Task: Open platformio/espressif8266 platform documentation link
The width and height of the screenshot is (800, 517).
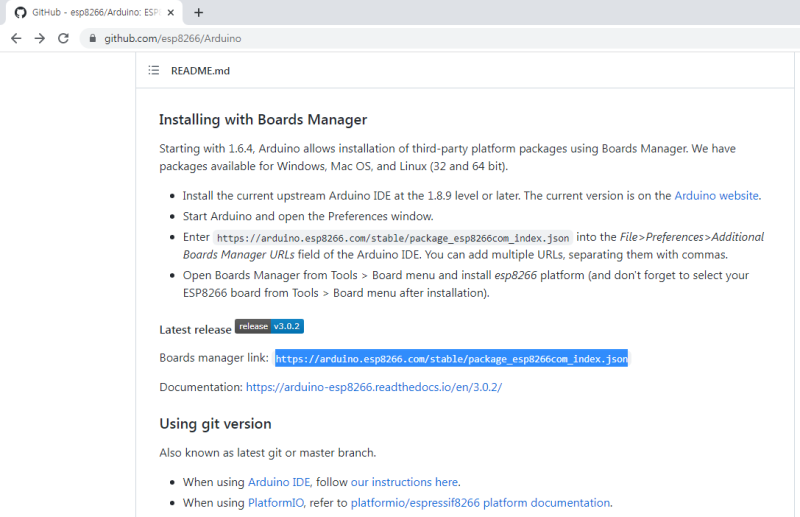Action: coord(480,503)
